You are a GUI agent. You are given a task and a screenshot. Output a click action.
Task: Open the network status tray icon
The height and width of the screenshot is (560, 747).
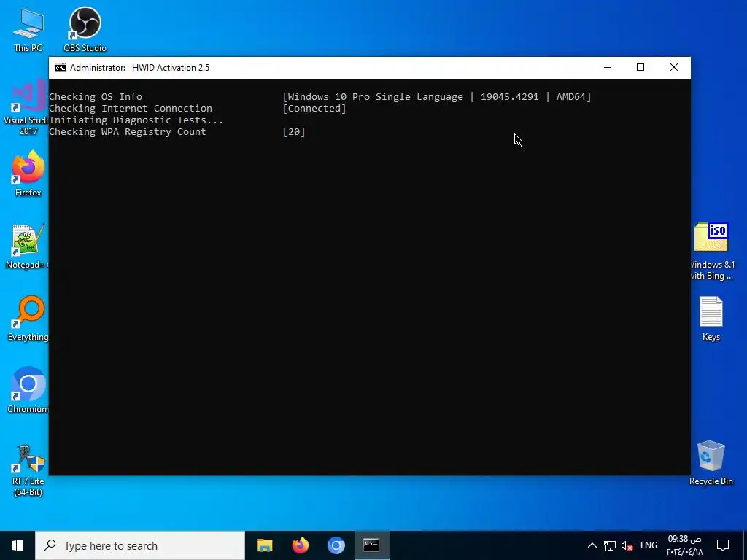click(x=610, y=545)
